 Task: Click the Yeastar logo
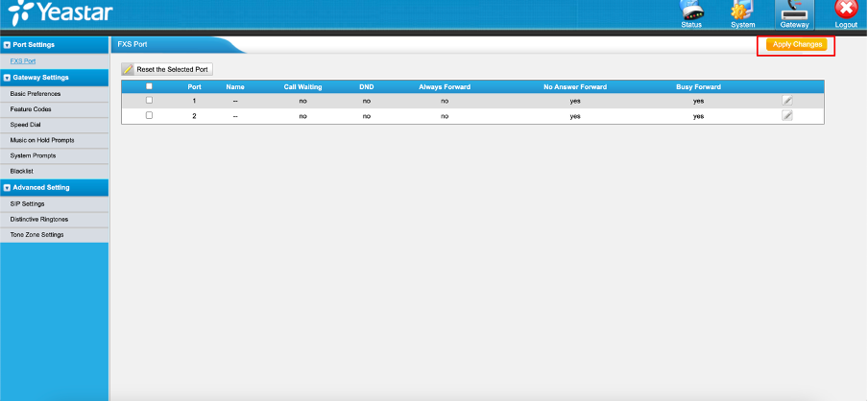click(x=60, y=12)
